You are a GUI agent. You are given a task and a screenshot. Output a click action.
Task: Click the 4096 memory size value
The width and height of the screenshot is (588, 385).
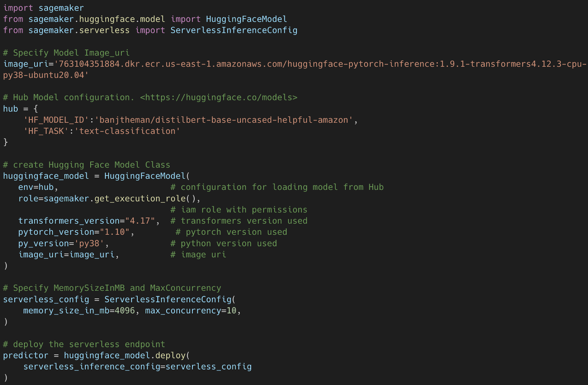pos(125,310)
